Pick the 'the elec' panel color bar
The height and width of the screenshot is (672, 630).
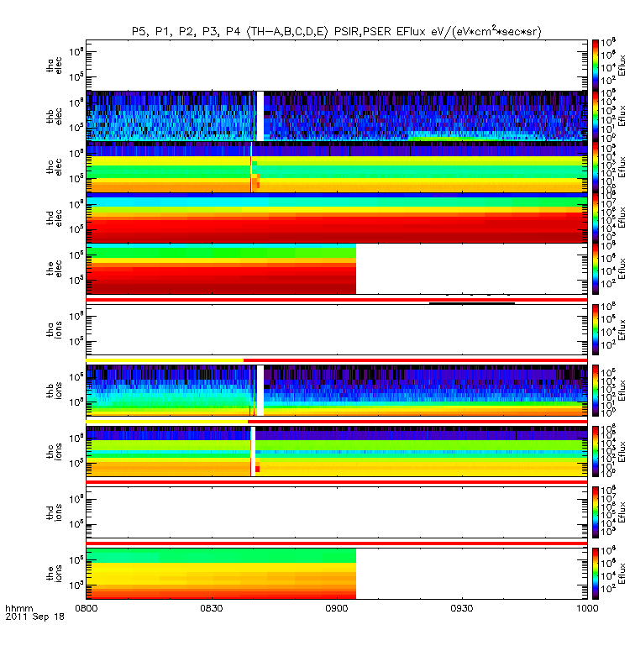pos(596,268)
